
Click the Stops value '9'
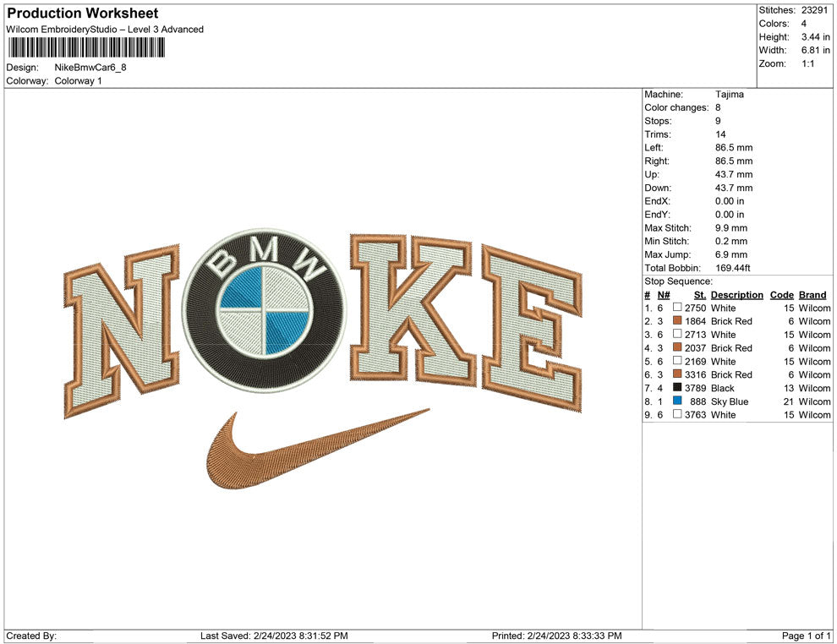point(718,121)
